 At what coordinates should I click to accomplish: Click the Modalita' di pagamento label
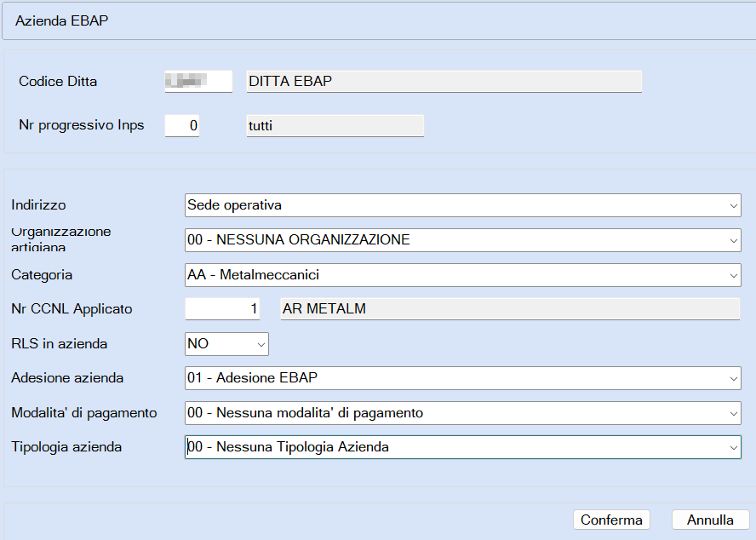pos(84,413)
